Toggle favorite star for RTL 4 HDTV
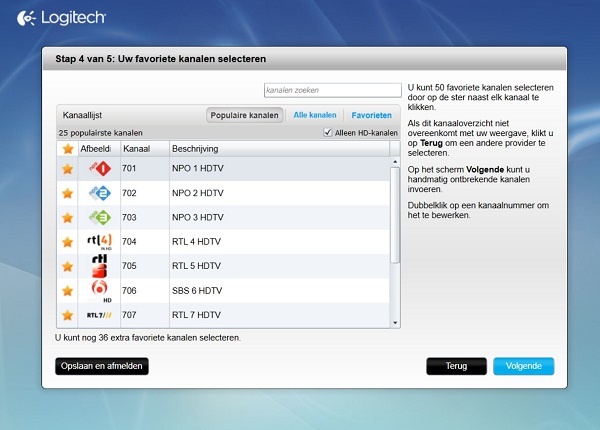600x430 pixels. click(x=68, y=242)
